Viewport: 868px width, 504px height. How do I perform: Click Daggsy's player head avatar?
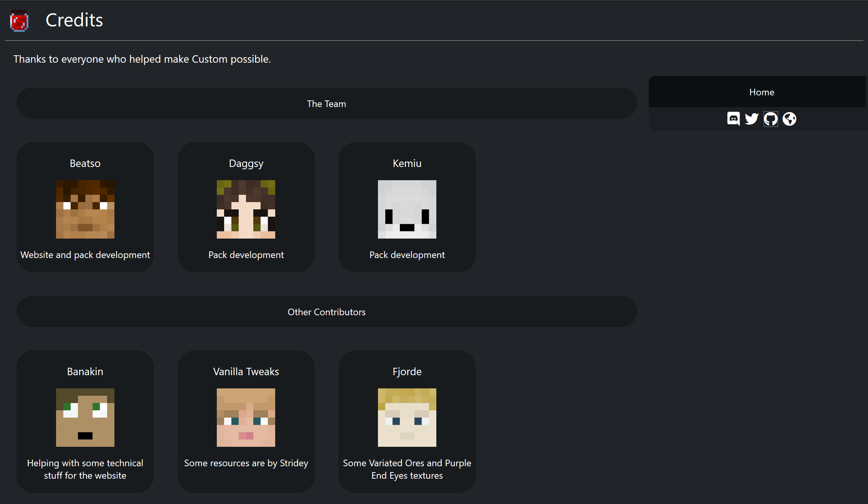246,209
